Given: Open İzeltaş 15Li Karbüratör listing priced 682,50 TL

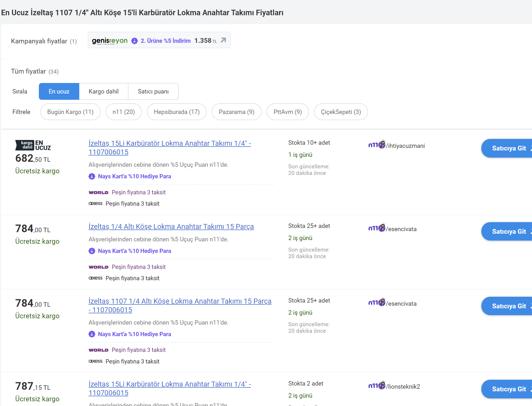Looking at the screenshot, I should coord(170,148).
